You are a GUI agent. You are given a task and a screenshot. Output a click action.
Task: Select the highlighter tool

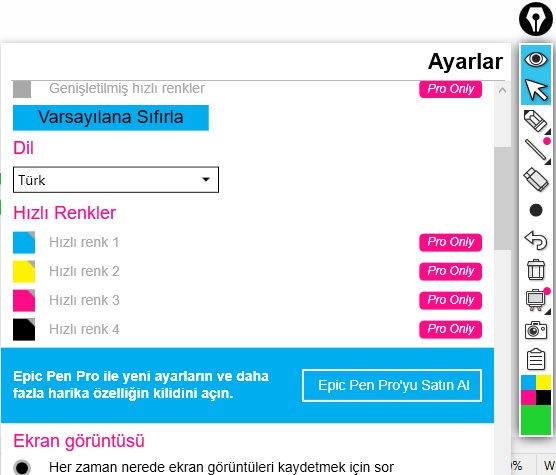pos(536,121)
